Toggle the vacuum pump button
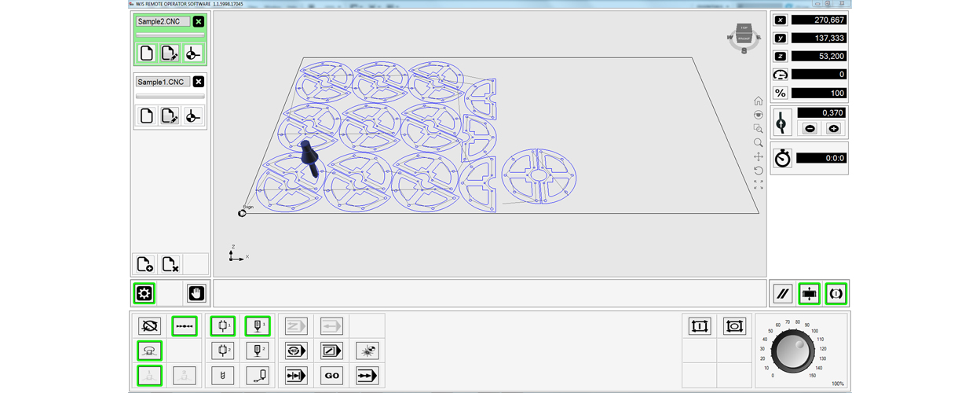The width and height of the screenshot is (980, 393). (149, 351)
